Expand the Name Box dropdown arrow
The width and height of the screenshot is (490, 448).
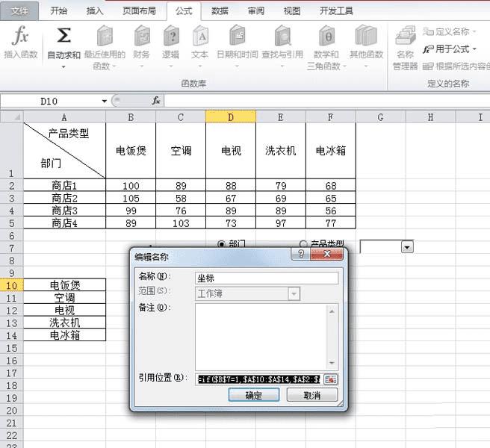pyautogui.click(x=104, y=101)
